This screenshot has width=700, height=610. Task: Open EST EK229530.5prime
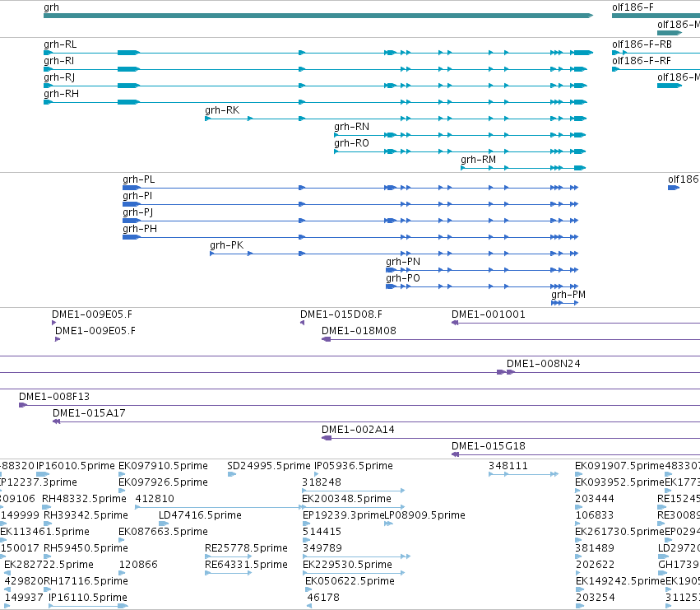347,565
